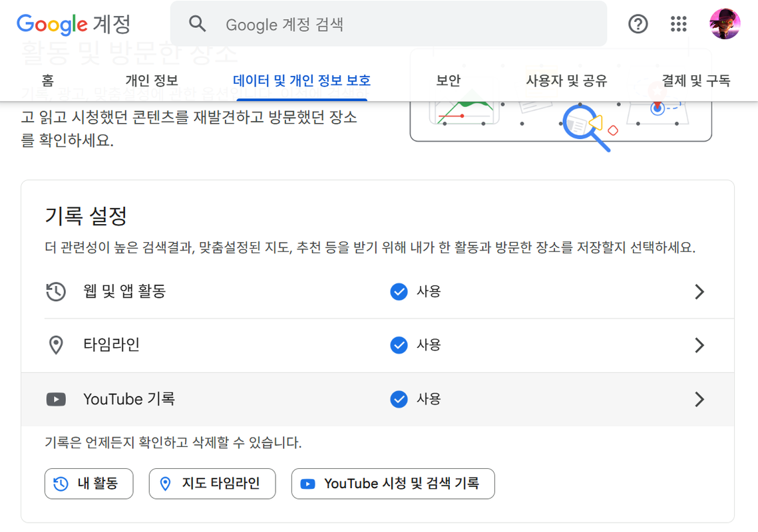Click the YouTube 기록 play icon
The height and width of the screenshot is (532, 758).
click(56, 399)
